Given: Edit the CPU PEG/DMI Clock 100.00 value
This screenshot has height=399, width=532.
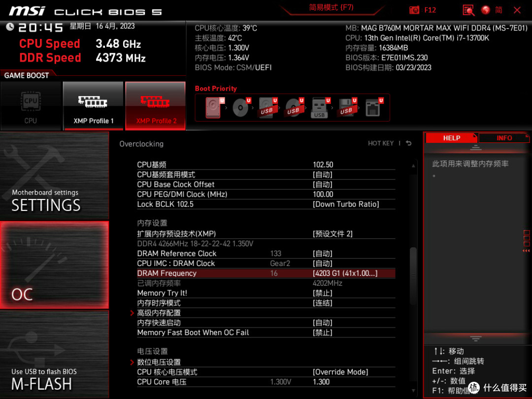Looking at the screenshot, I should pos(323,195).
